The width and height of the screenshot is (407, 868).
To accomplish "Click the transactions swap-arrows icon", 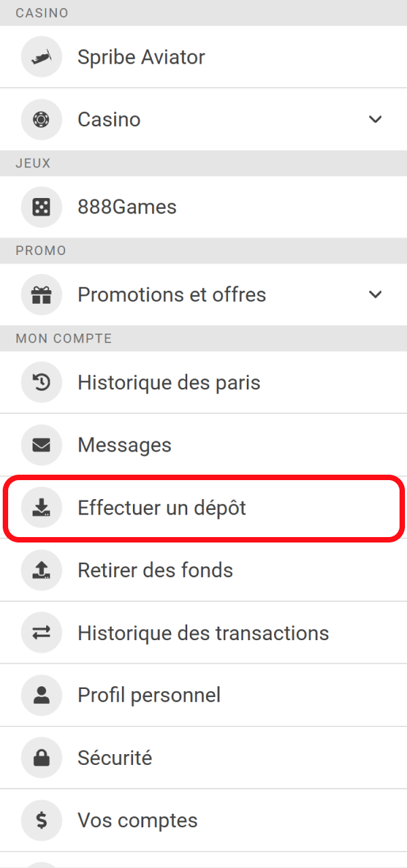I will point(41,633).
